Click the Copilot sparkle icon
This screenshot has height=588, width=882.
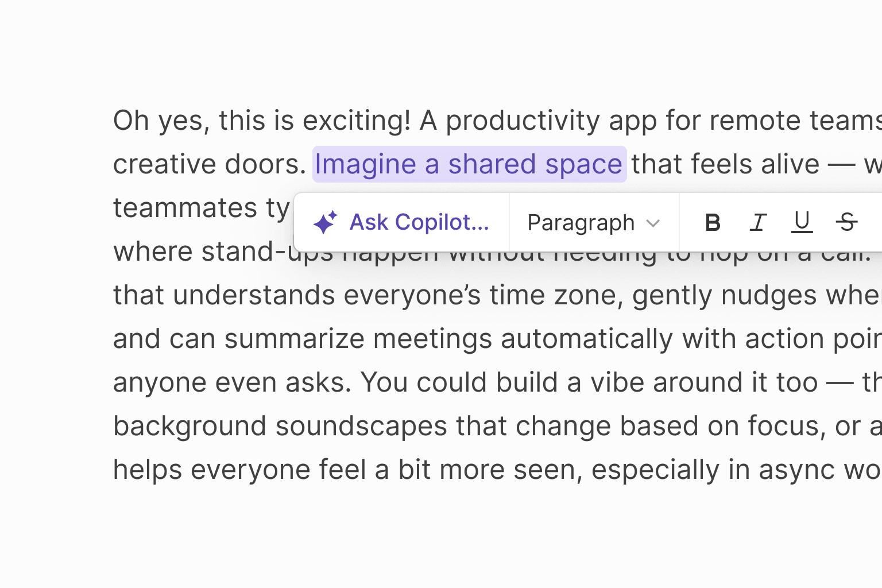click(325, 223)
